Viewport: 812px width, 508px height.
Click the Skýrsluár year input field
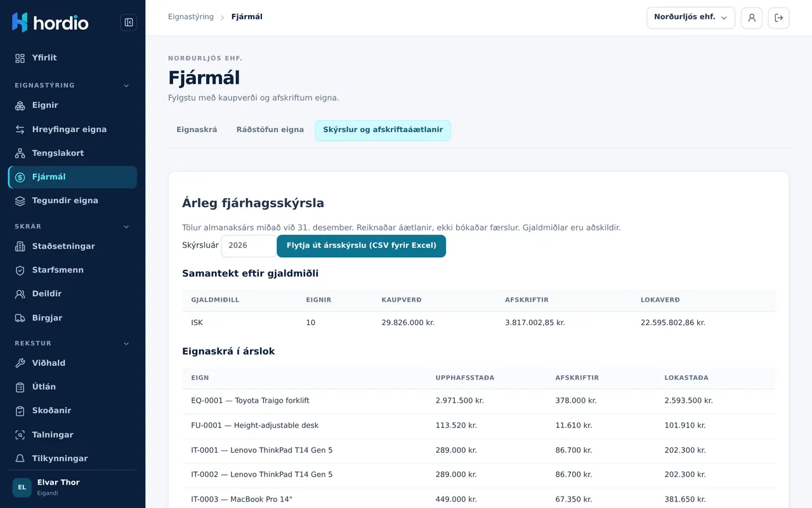pos(249,246)
